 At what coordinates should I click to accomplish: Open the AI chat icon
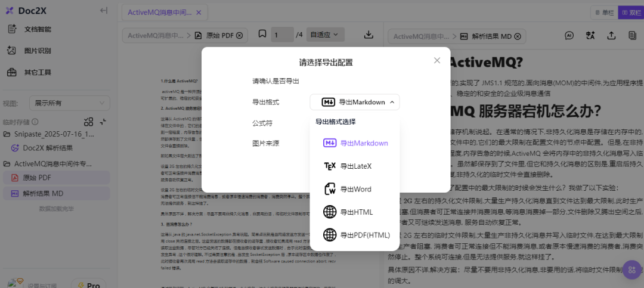(x=569, y=35)
